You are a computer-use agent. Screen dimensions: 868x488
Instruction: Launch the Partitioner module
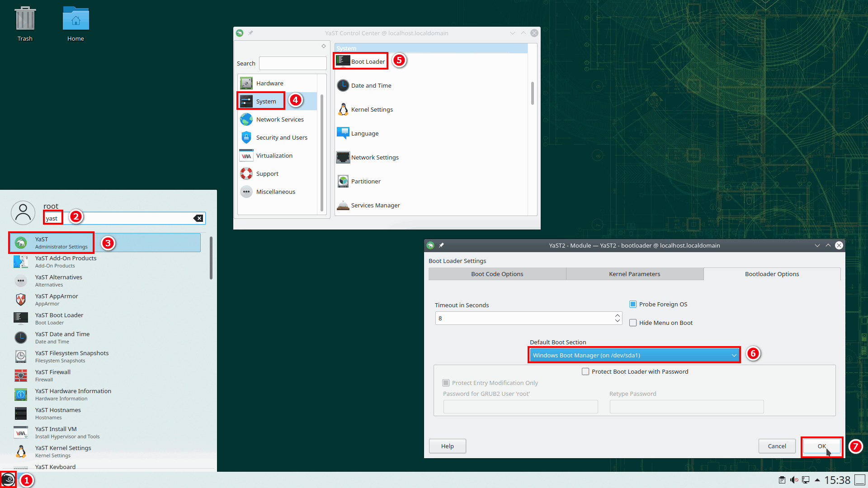pos(359,181)
